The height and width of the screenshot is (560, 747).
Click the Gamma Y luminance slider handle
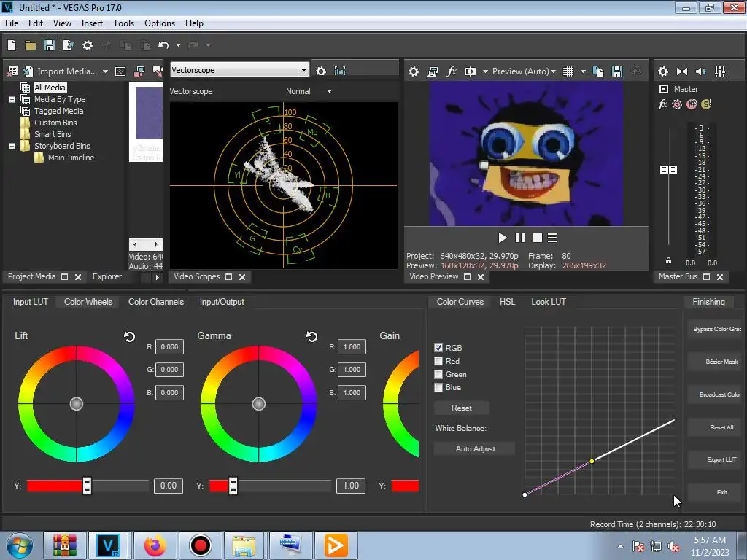(x=233, y=486)
